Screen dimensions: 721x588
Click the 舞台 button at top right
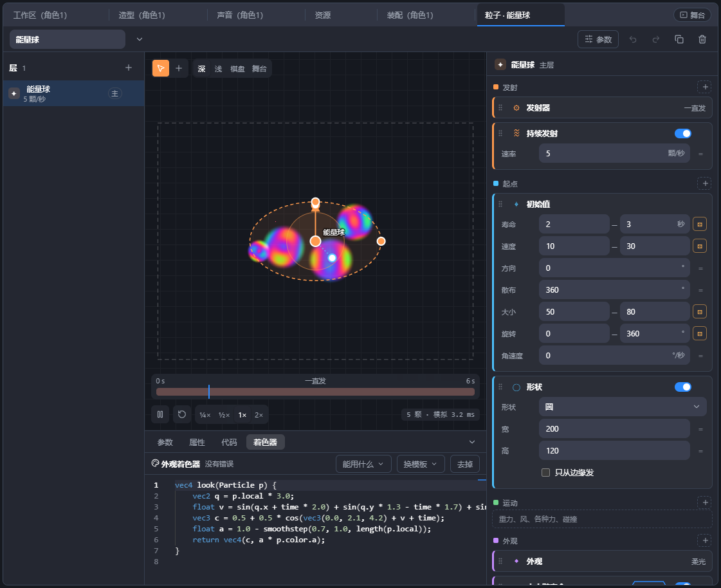point(692,15)
